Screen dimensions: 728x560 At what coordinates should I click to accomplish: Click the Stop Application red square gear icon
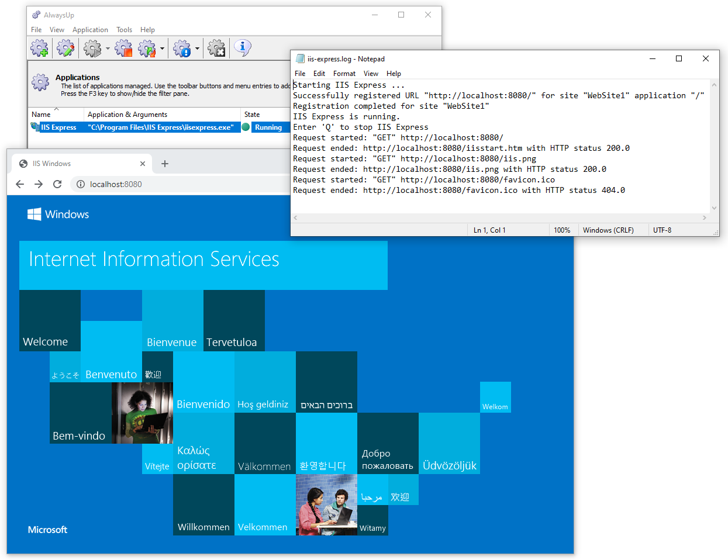[x=123, y=48]
